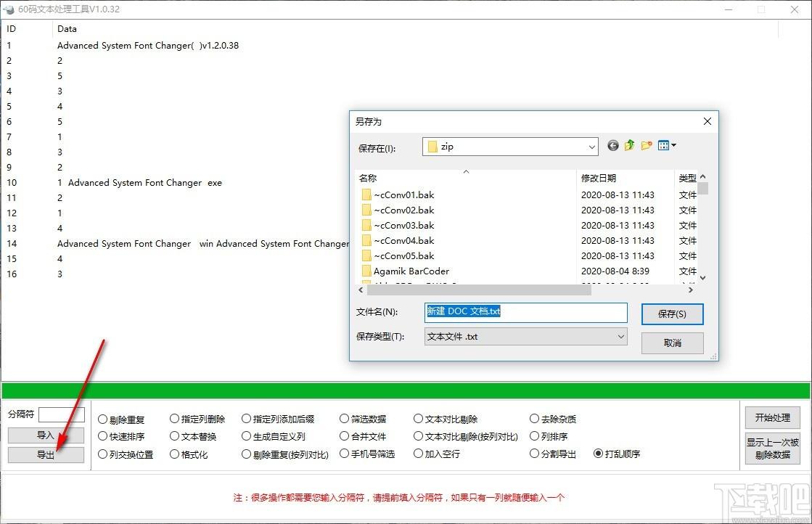Screen dimensions: 812x524
Task: Click the new folder icon in Save As dialog
Action: [x=646, y=145]
